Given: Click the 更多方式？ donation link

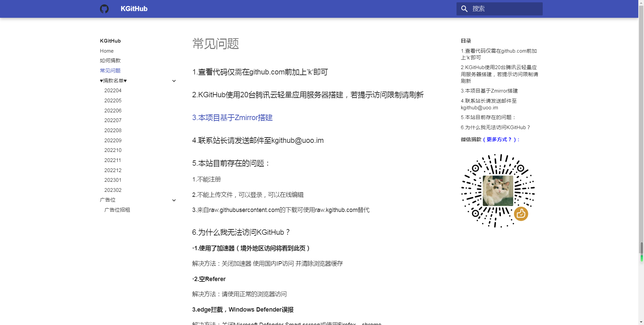Looking at the screenshot, I should [x=499, y=140].
